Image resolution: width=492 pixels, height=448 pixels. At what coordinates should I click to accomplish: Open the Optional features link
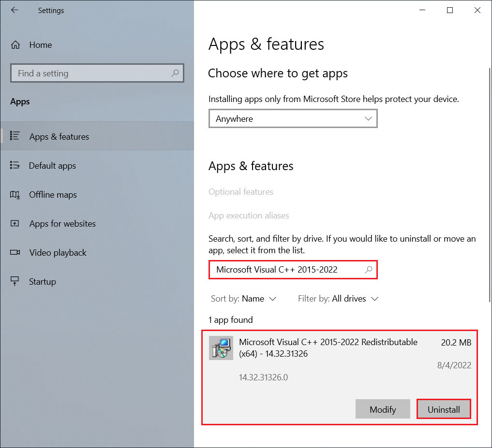point(241,192)
